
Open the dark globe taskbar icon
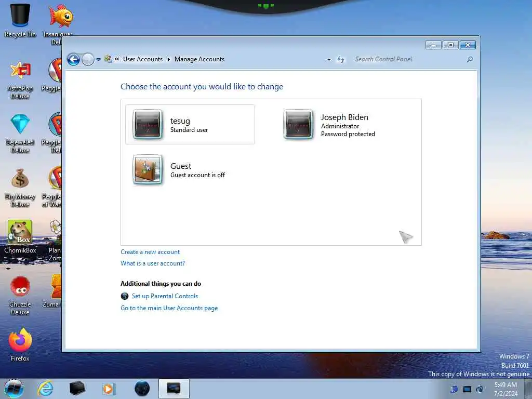pos(142,389)
